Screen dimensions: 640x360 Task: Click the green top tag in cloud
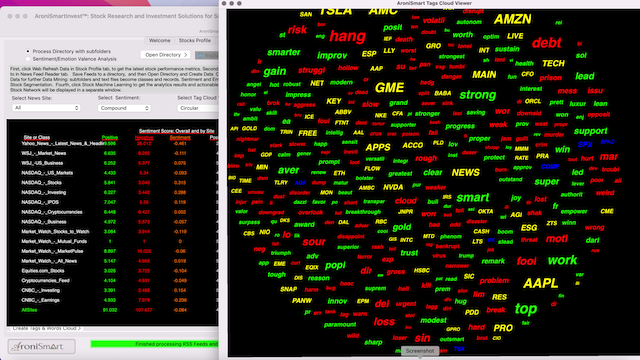pos(526,309)
